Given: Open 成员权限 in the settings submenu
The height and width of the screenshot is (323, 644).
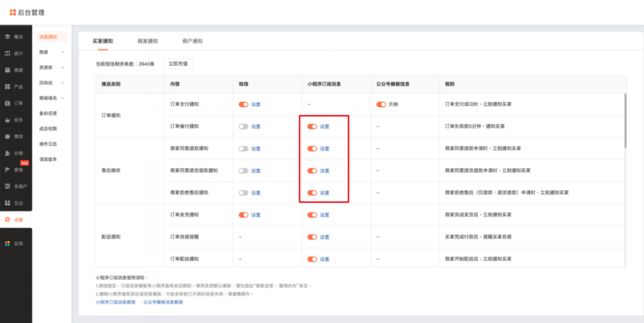Looking at the screenshot, I should [48, 129].
